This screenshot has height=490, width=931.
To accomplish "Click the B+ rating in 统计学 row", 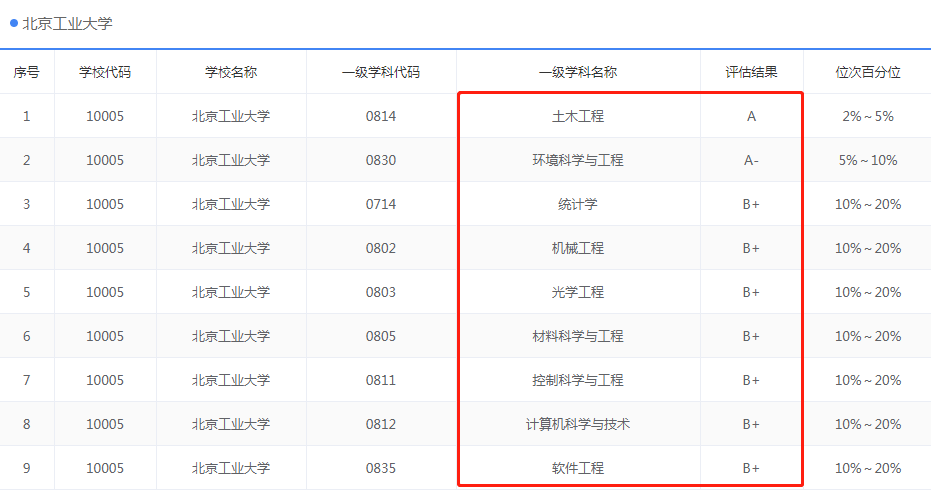I will pyautogui.click(x=751, y=204).
